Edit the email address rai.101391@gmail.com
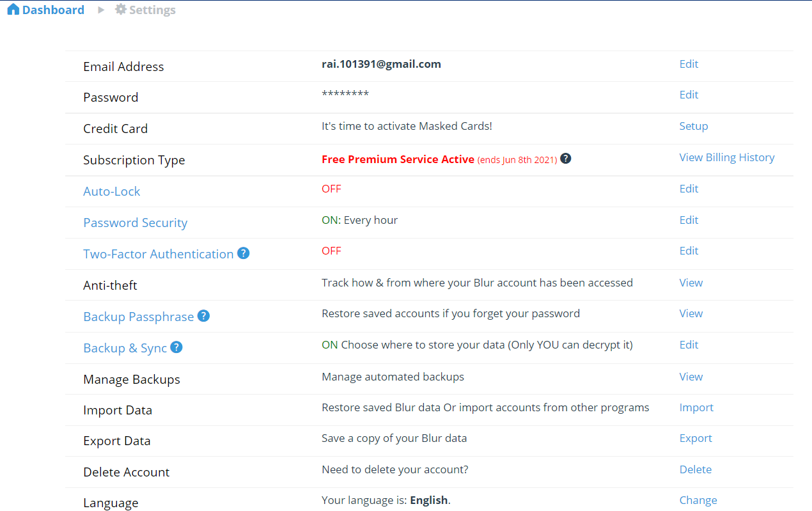Image resolution: width=812 pixels, height=511 pixels. tap(689, 64)
